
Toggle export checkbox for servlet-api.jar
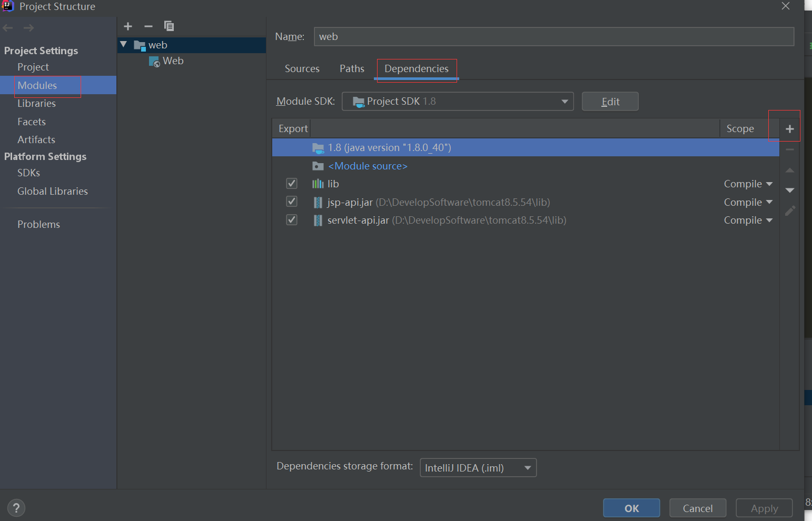292,219
